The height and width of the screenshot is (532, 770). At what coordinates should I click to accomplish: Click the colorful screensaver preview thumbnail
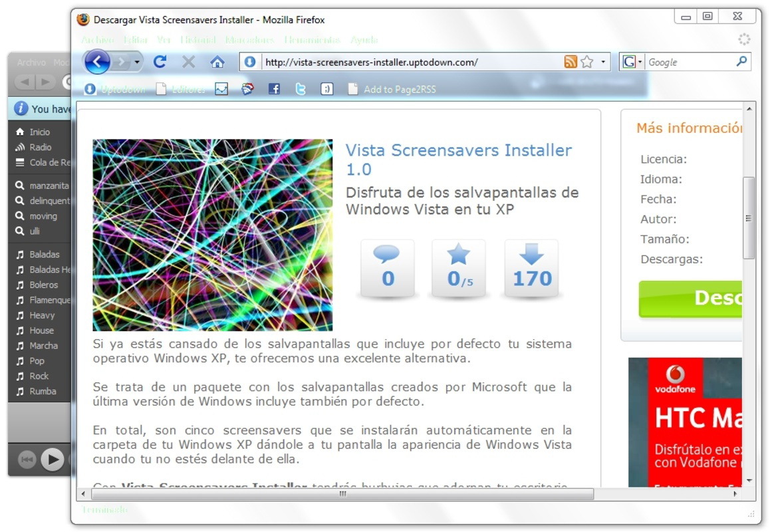(x=213, y=235)
